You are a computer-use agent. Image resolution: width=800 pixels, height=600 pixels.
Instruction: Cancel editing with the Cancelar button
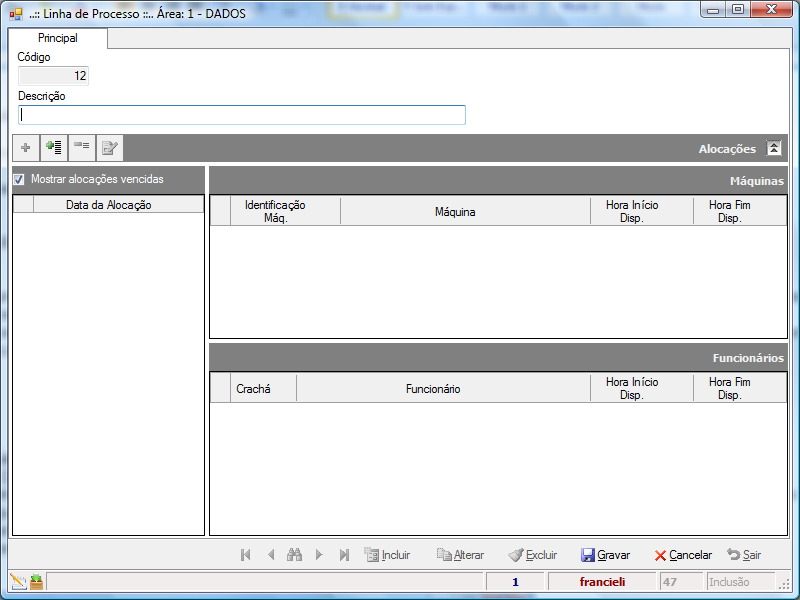click(x=683, y=555)
